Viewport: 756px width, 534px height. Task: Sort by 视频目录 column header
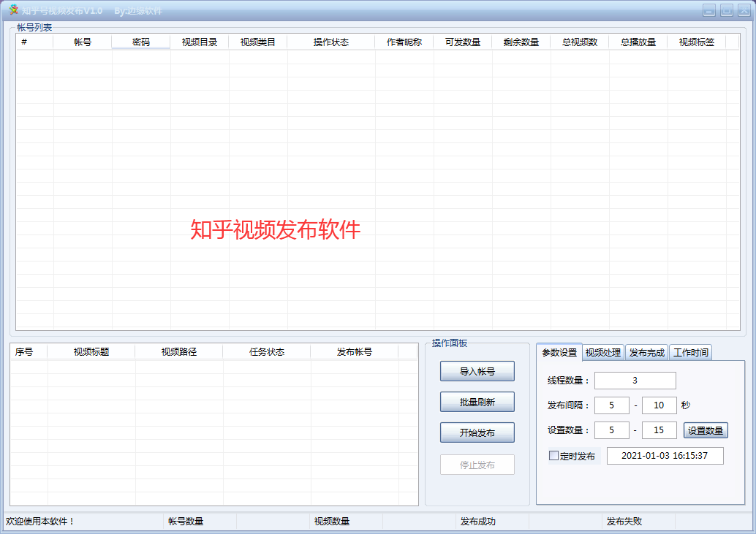200,42
